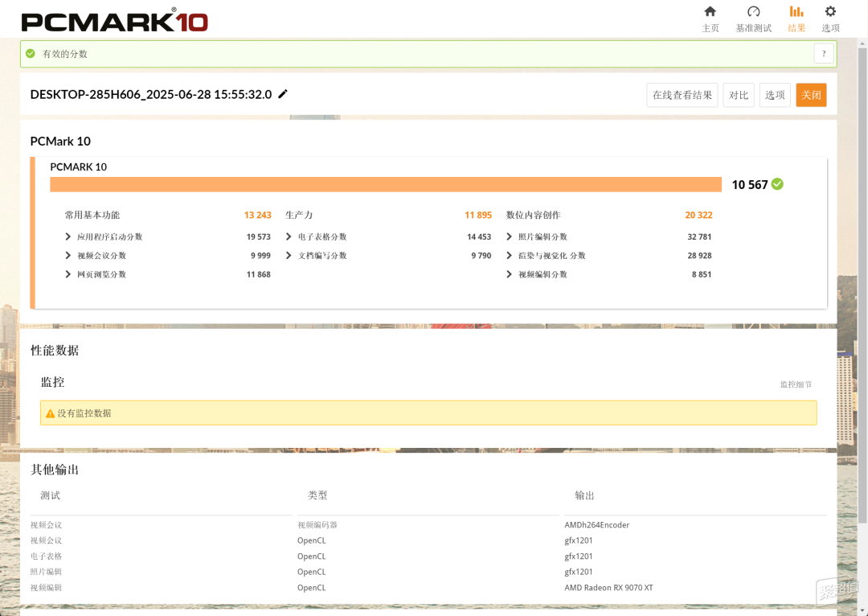This screenshot has width=868, height=616.
Task: Open the options gear icon
Action: pyautogui.click(x=829, y=11)
